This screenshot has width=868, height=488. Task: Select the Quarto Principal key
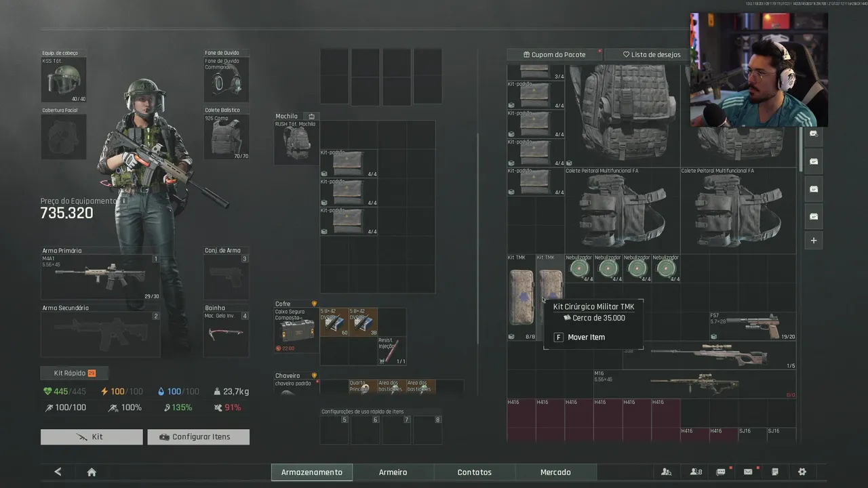point(363,386)
